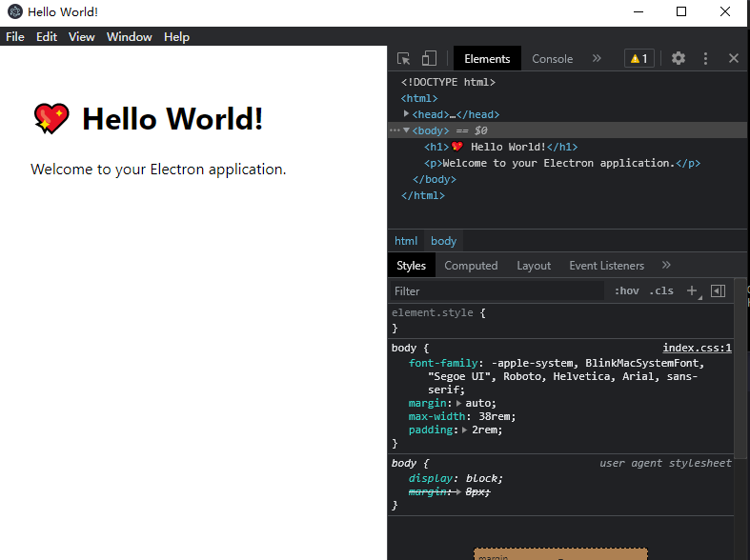This screenshot has width=750, height=560.
Task: Toggle the :hov element state panel
Action: [627, 290]
